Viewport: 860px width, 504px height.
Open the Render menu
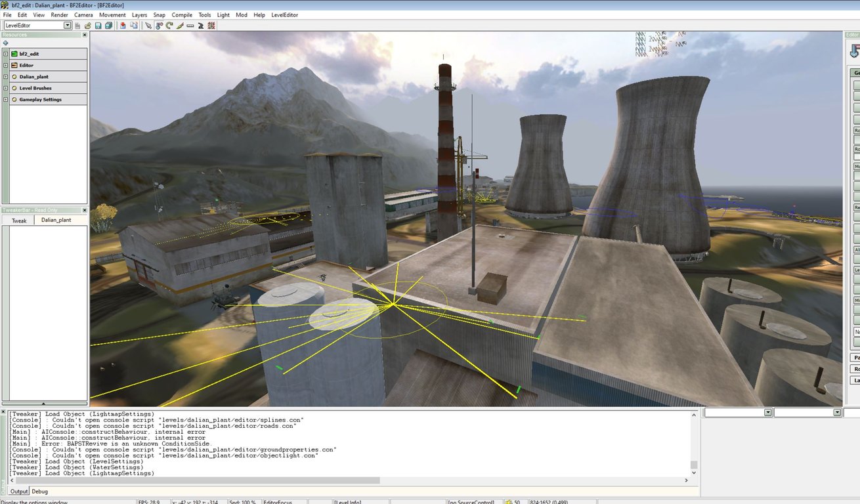(59, 14)
